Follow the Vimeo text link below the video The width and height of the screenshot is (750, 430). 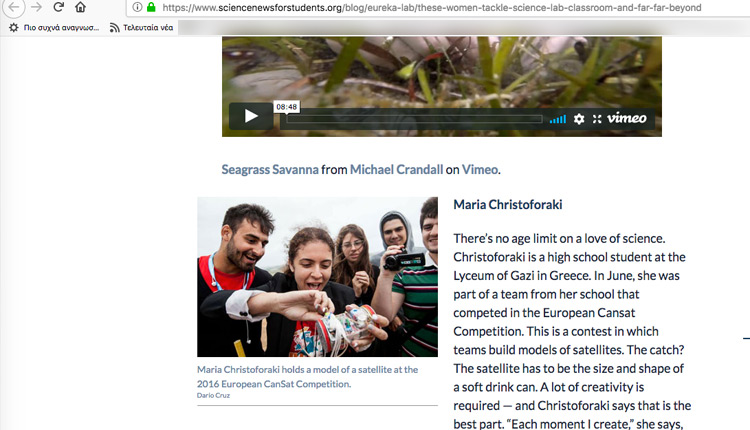click(480, 169)
